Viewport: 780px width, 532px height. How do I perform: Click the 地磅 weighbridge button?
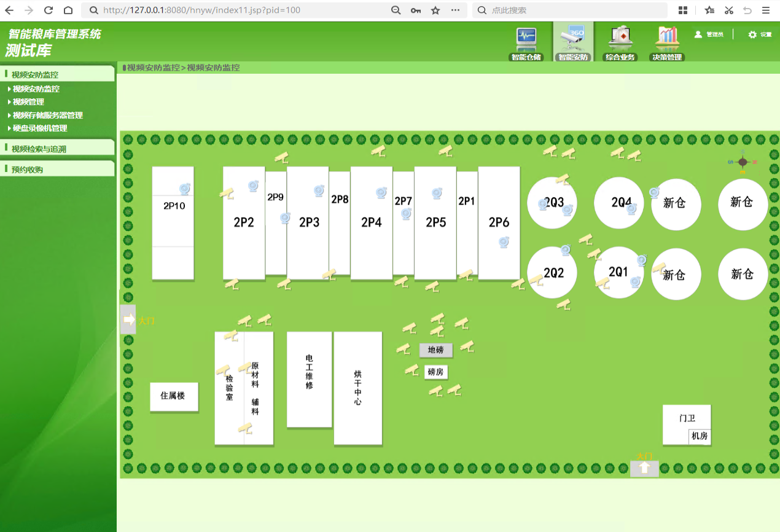(435, 350)
